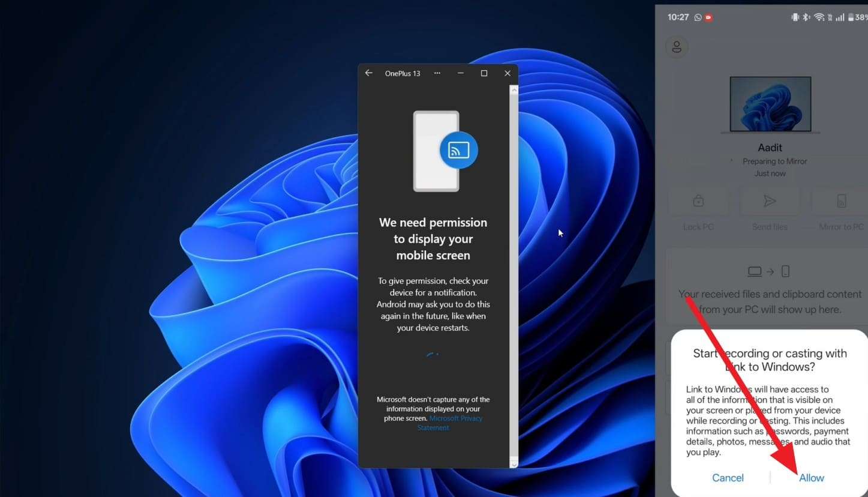
Task: Tap the Lock PC icon
Action: [x=698, y=201]
